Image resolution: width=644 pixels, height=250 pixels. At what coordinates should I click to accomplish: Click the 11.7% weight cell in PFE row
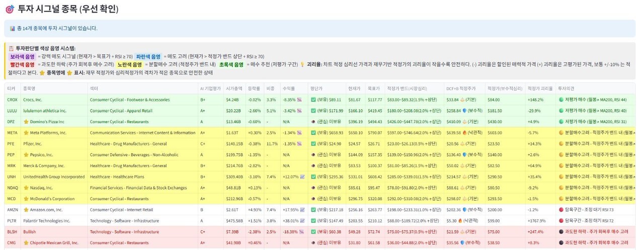[x=272, y=144]
